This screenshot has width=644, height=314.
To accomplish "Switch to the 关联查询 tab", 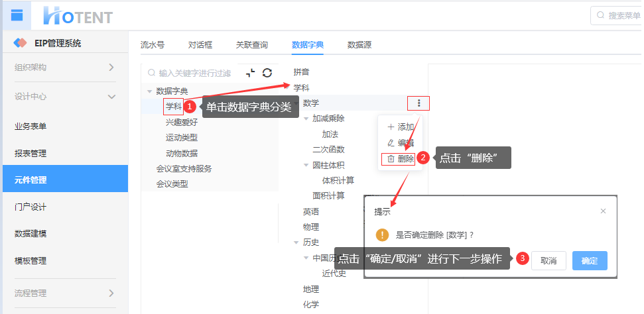I will (x=252, y=45).
